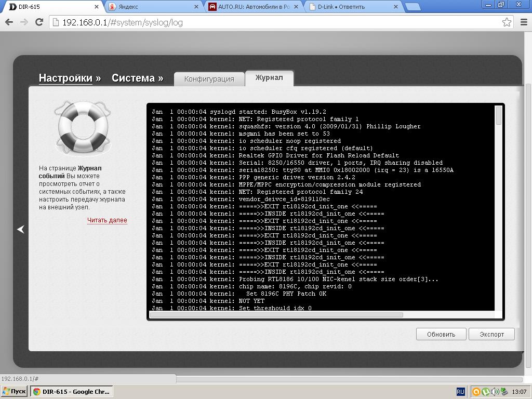Click the log's horizontal scrollbar
The width and height of the screenshot is (532, 399).
click(x=276, y=315)
